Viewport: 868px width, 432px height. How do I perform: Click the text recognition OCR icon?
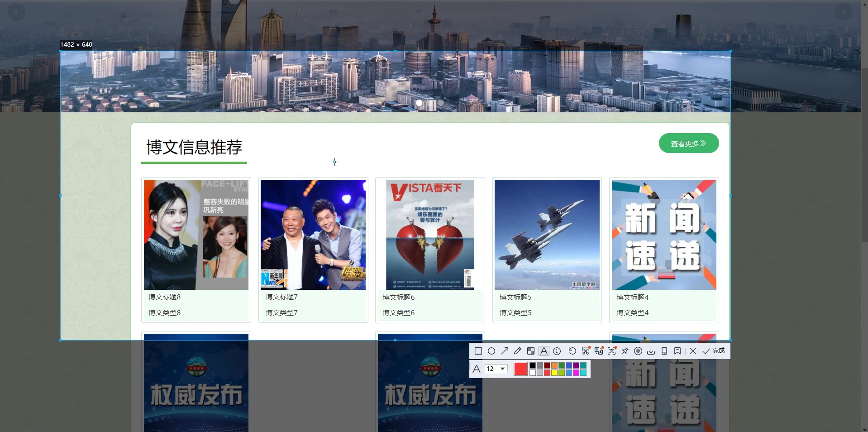(612, 351)
